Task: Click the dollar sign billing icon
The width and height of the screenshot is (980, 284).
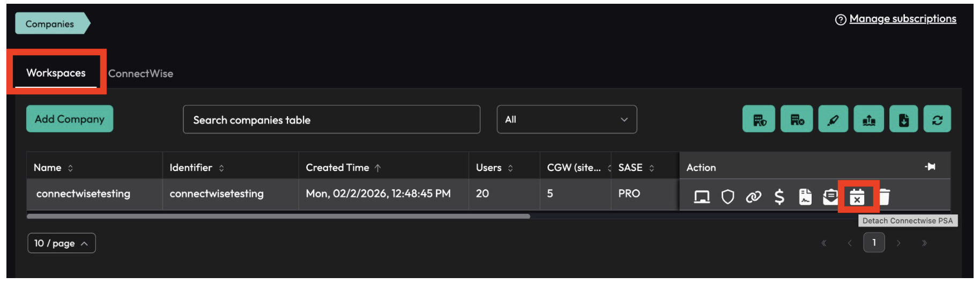Action: 779,197
